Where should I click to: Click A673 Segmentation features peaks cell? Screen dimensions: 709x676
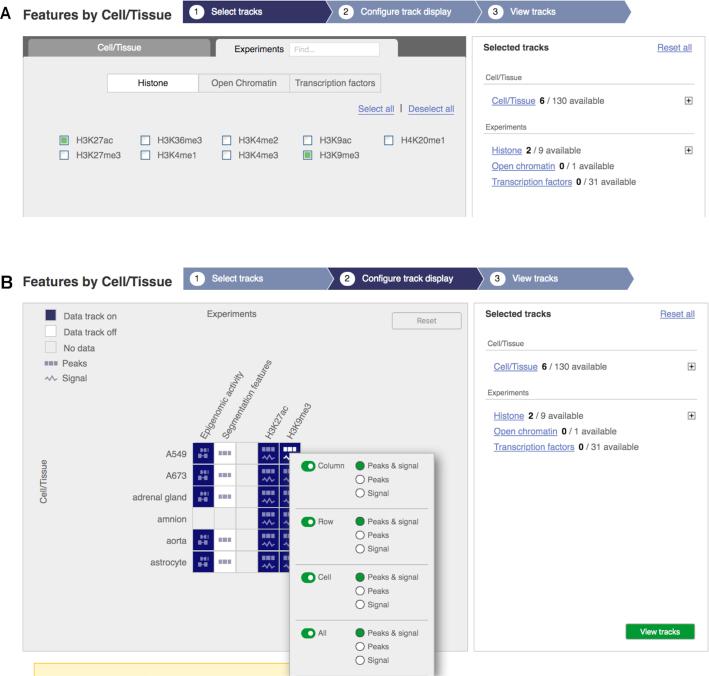click(x=225, y=475)
